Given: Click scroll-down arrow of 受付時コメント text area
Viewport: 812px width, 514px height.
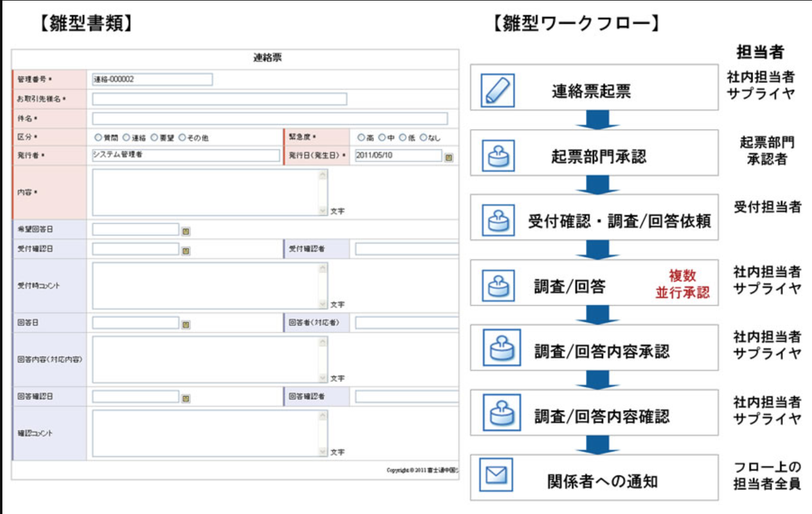Looking at the screenshot, I should tap(323, 304).
